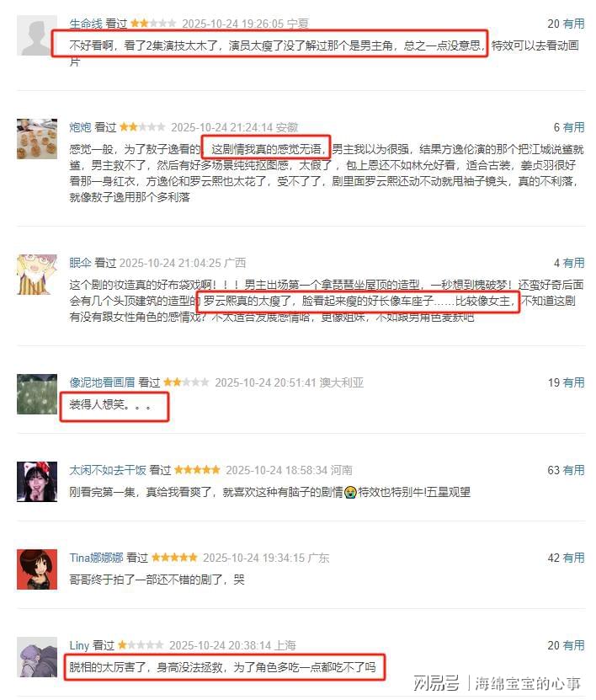596x700 pixels.
Task: Click 炮炮 cookie avatar image
Action: click(37, 139)
